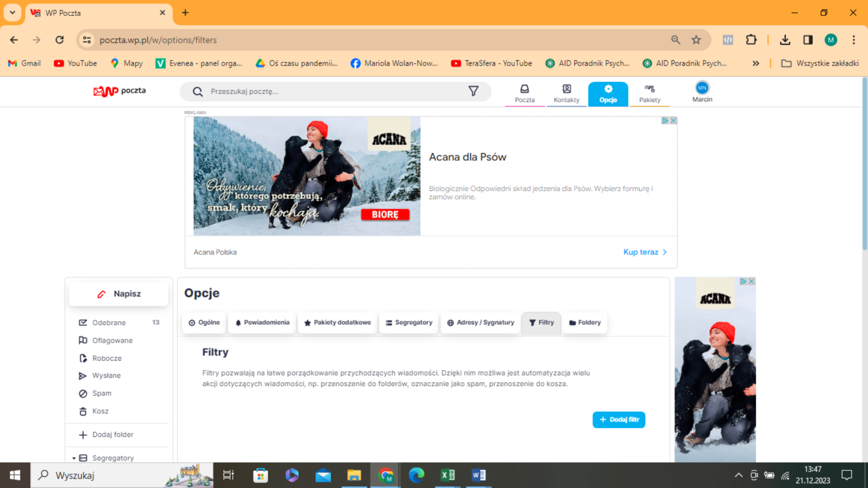Open the Mapy bookmark

[127, 63]
